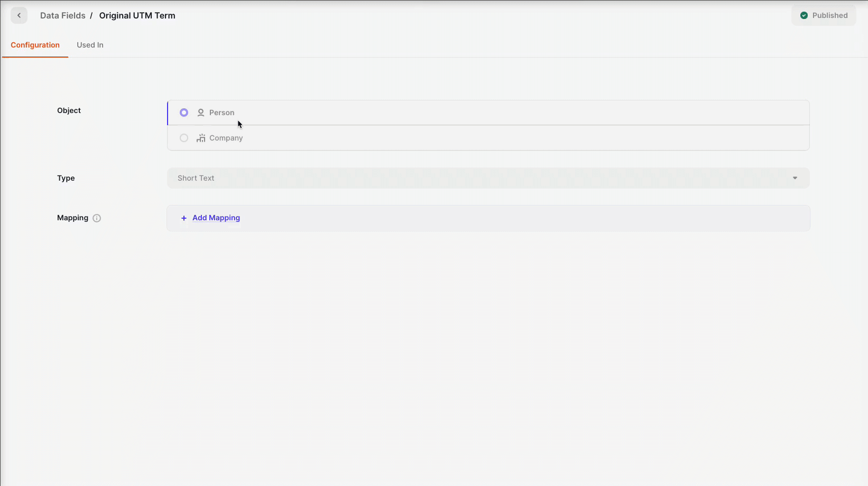This screenshot has width=868, height=486.
Task: Open the Data Fields breadcrumb link
Action: [x=62, y=15]
